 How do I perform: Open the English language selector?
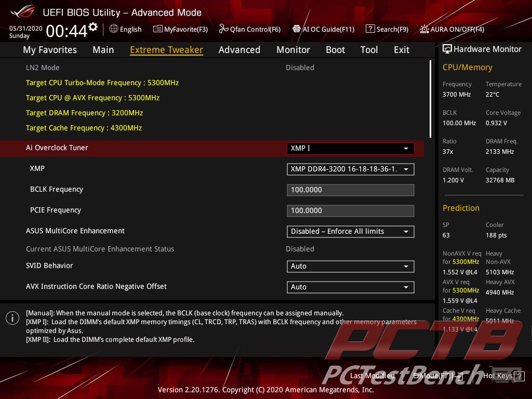pos(126,29)
